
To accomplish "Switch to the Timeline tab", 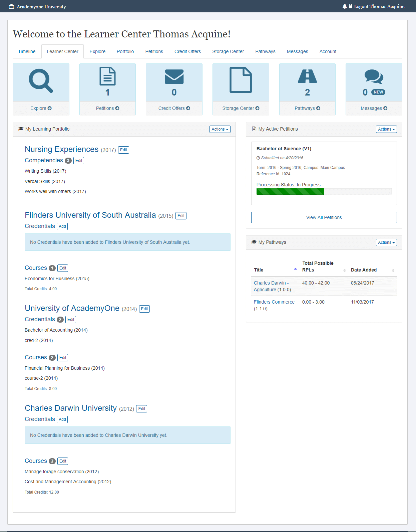I will point(27,51).
